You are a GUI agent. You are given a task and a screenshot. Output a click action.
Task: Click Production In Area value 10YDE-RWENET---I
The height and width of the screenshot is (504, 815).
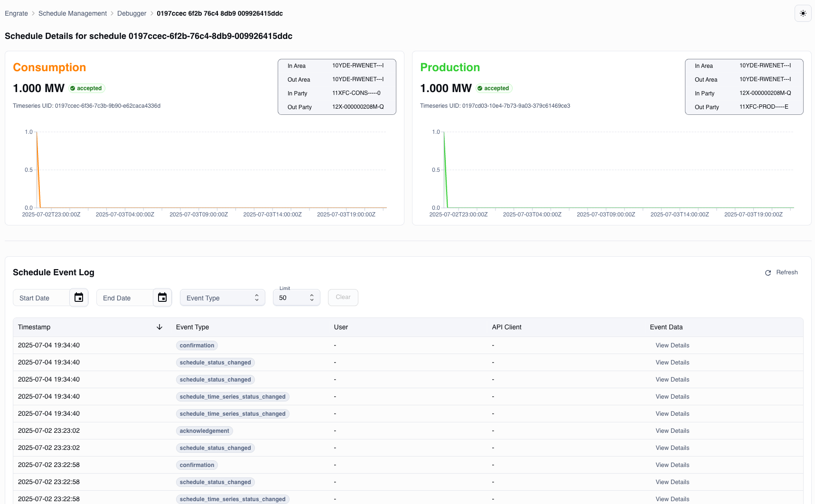[765, 65]
